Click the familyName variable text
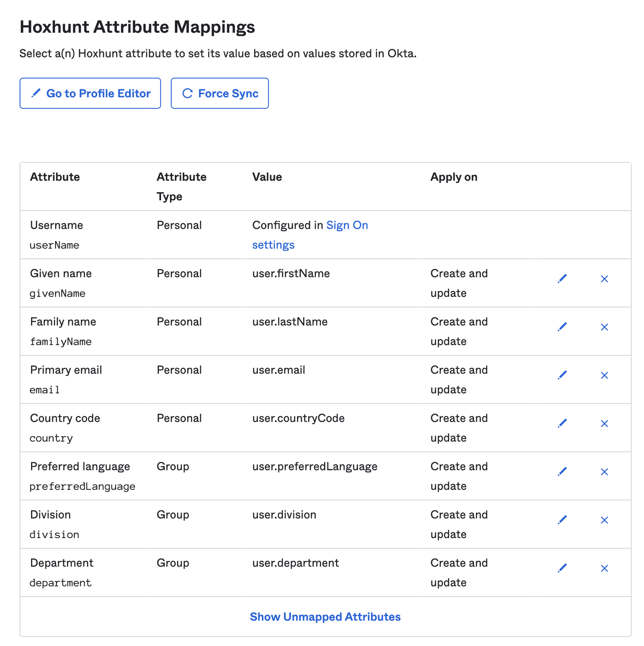This screenshot has height=646, width=644. pos(60,342)
